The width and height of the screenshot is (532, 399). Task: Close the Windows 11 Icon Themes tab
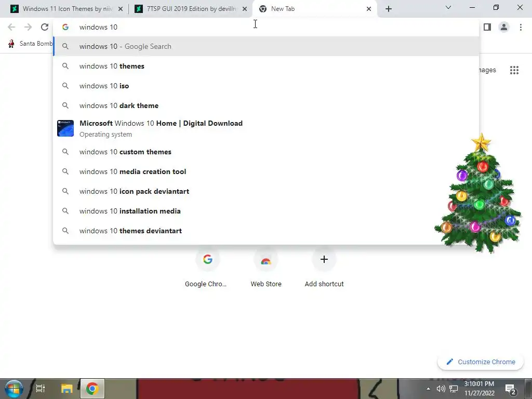coord(121,9)
